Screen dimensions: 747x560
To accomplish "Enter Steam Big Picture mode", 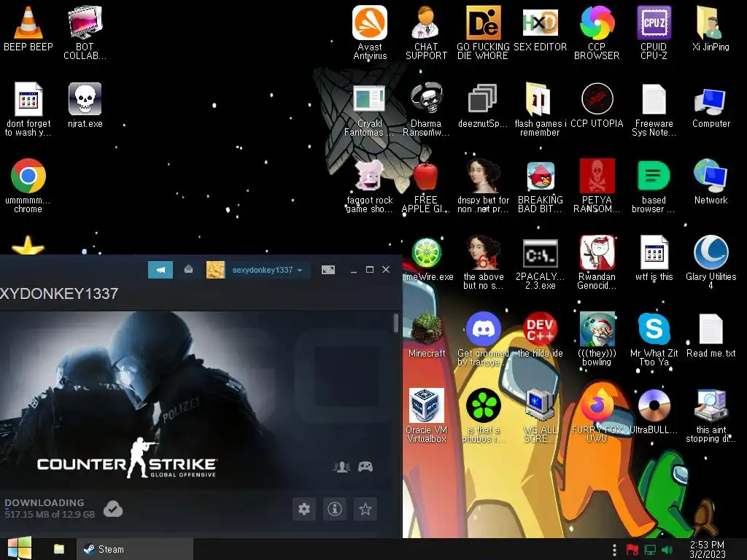I will point(328,270).
